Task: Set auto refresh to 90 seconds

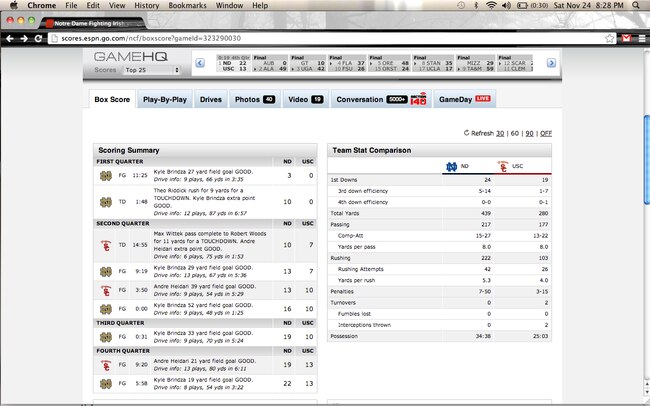Action: click(x=529, y=133)
